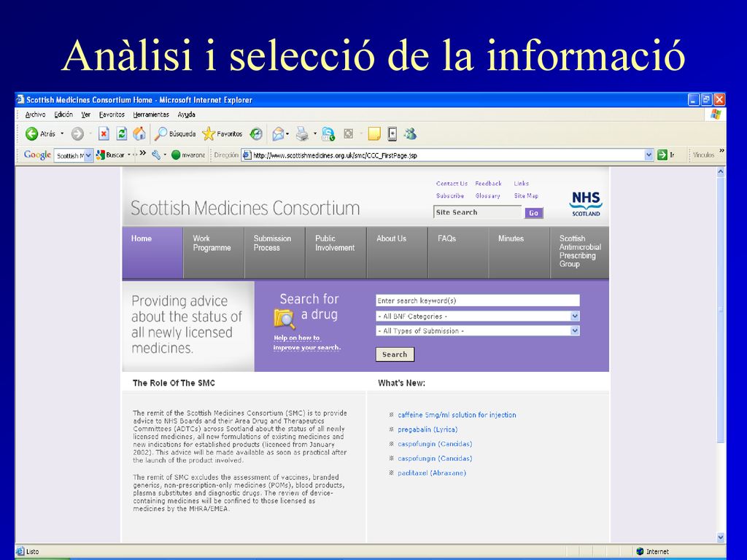Click the Site Search input field
Viewport: 747px width, 560px height.
[477, 212]
